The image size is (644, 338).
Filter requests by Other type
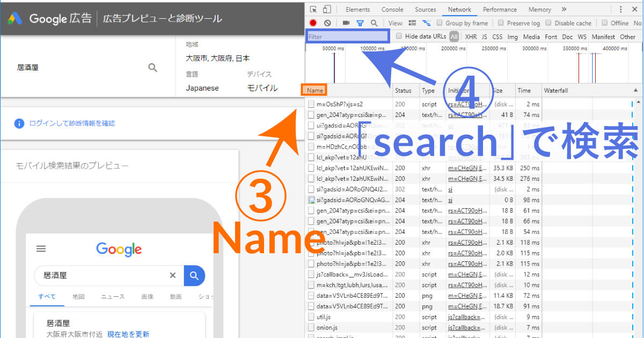pos(627,37)
